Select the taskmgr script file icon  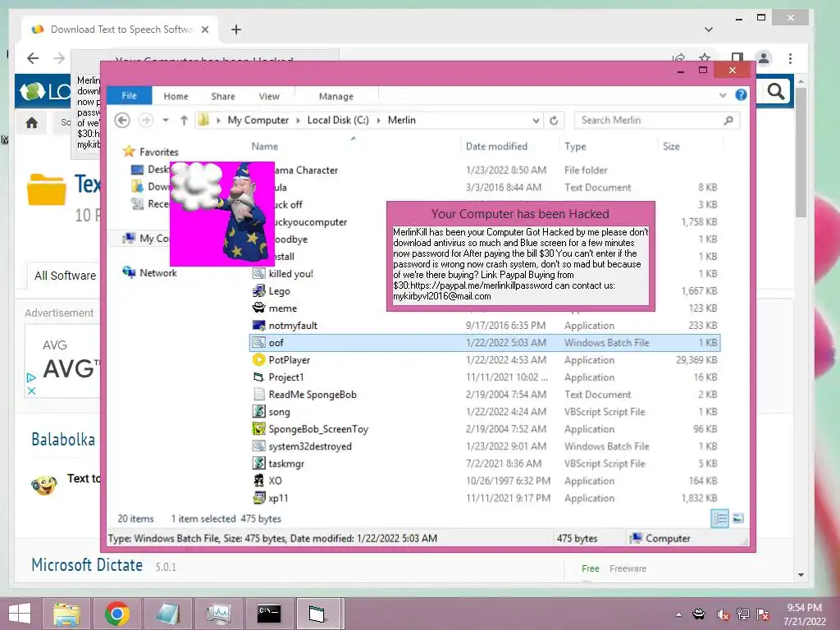(x=258, y=463)
